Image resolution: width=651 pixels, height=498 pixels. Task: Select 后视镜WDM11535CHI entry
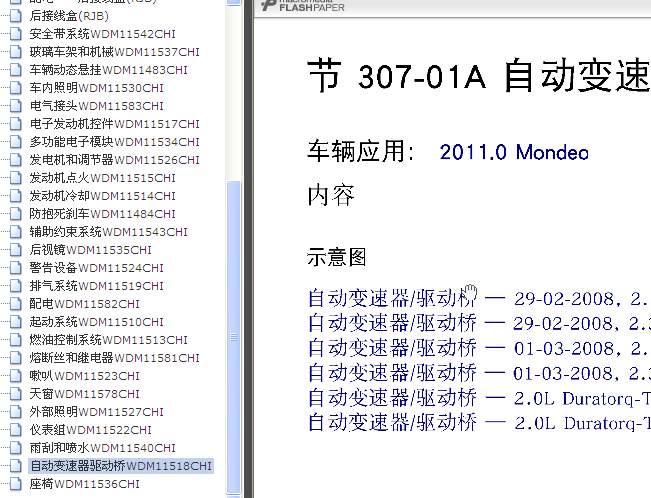pos(91,250)
